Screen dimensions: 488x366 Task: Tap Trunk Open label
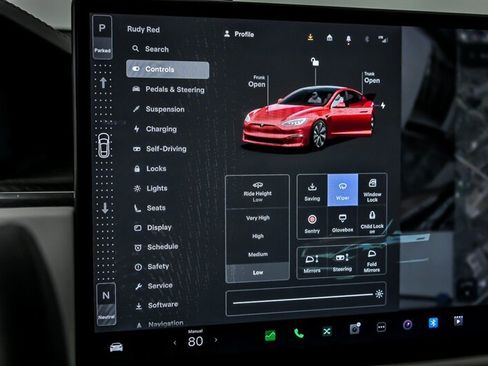372,78
